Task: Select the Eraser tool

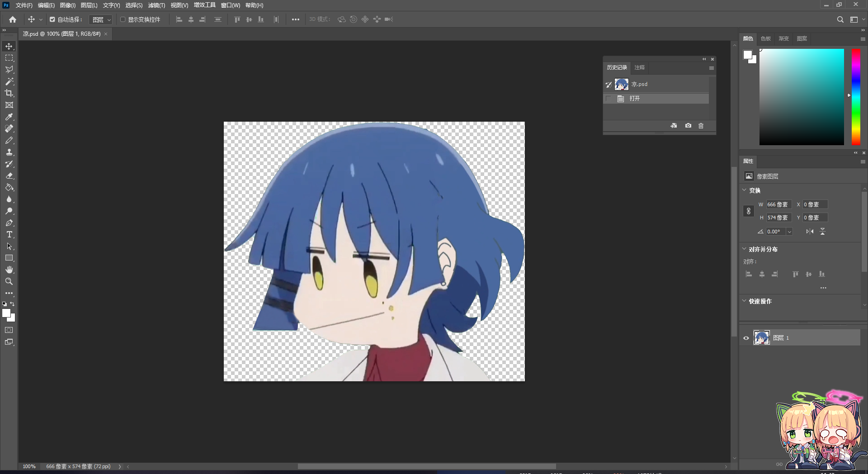Action: tap(9, 175)
